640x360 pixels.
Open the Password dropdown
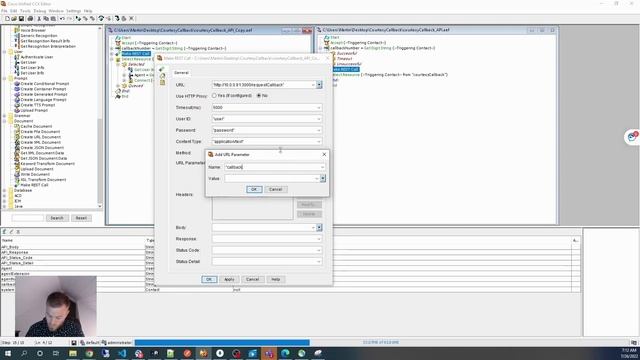click(x=319, y=130)
